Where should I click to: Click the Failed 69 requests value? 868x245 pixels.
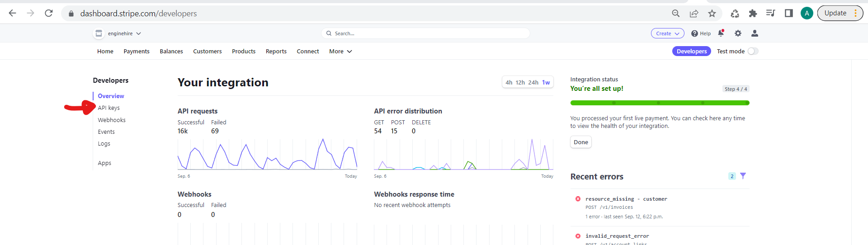point(215,131)
